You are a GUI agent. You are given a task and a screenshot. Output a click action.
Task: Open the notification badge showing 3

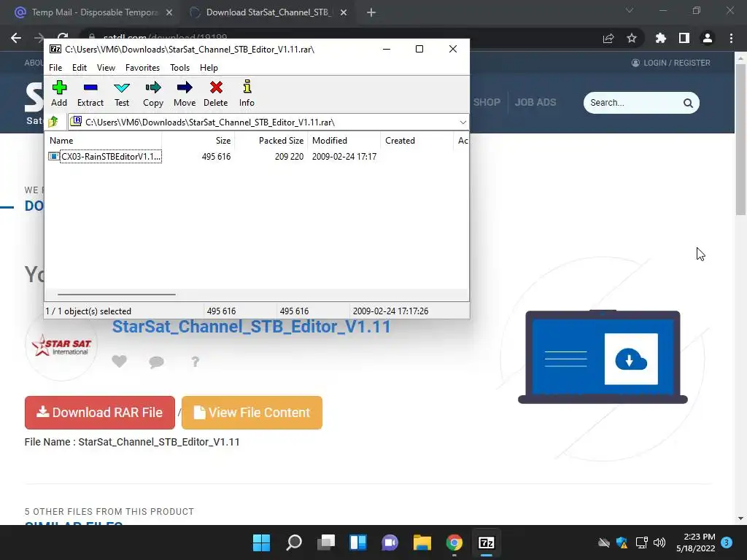tap(727, 542)
